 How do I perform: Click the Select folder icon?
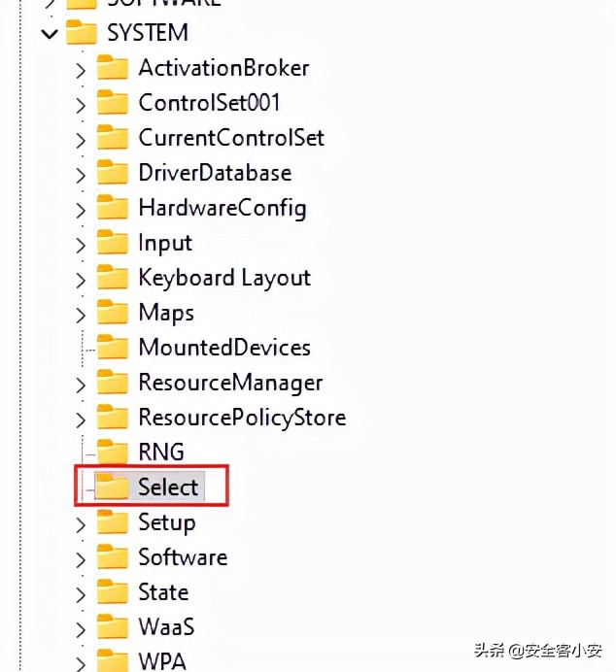113,487
